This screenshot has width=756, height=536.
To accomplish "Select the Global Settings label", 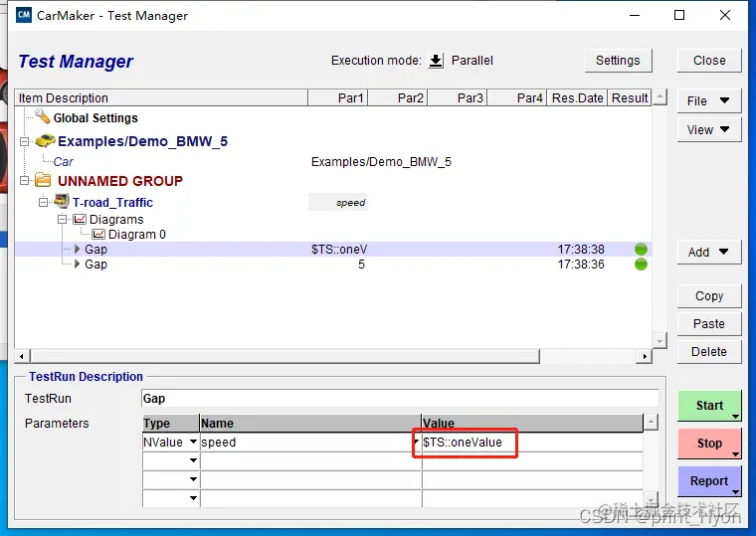I will click(x=95, y=118).
